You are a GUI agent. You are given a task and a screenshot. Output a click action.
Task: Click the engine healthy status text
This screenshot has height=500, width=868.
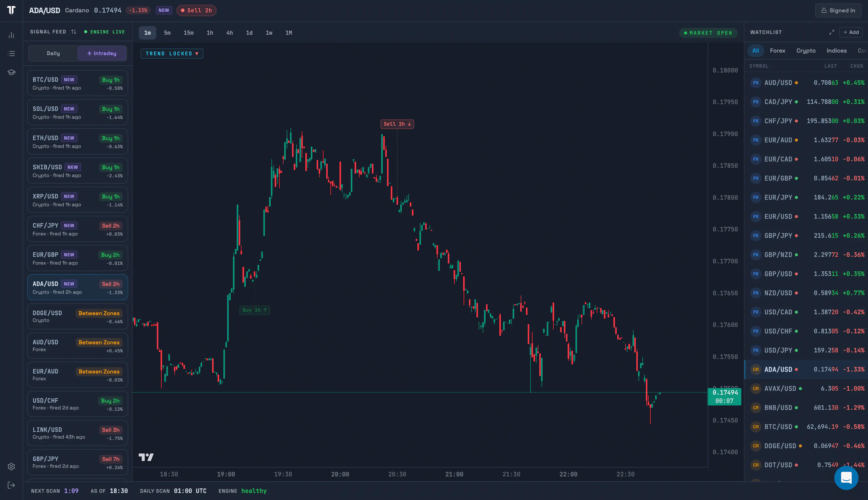click(254, 491)
